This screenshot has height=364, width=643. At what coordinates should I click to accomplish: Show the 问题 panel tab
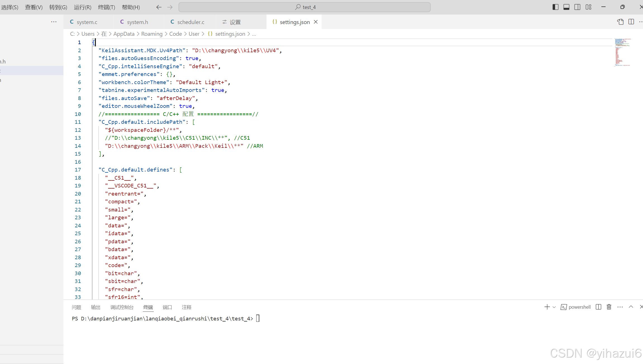[76, 307]
